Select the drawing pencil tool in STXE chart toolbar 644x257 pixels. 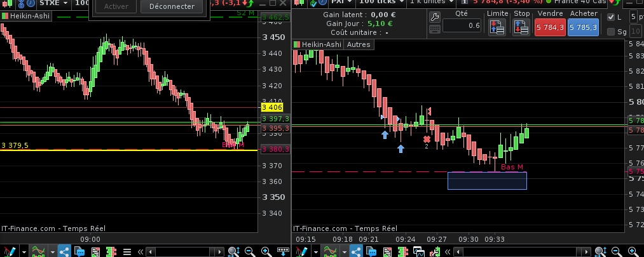tap(9, 251)
